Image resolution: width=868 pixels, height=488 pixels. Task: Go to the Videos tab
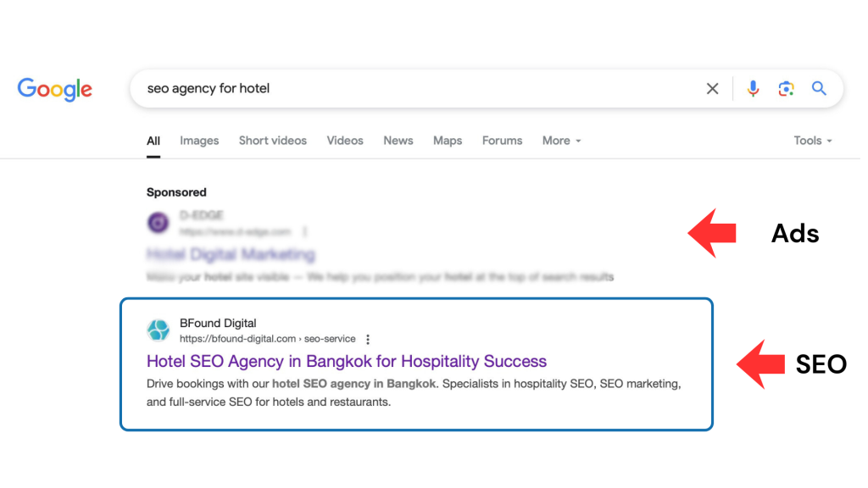coord(345,141)
